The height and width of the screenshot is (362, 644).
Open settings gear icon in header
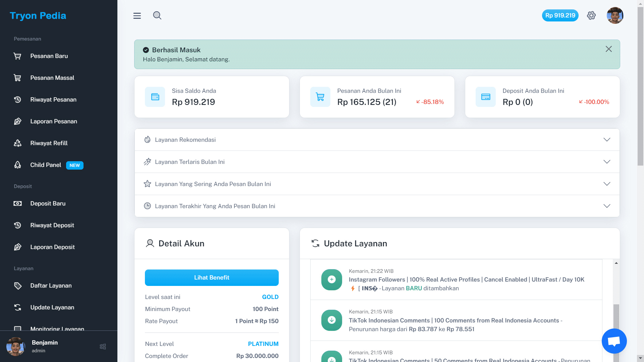[591, 15]
